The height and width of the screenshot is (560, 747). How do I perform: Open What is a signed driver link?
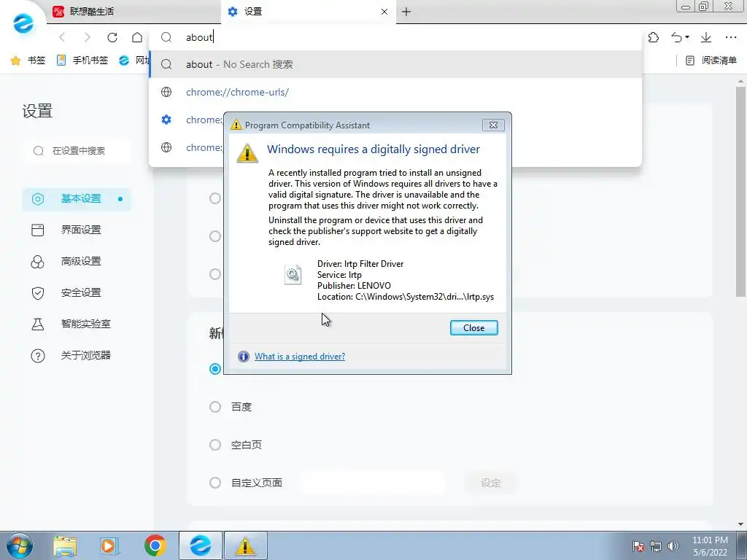300,356
